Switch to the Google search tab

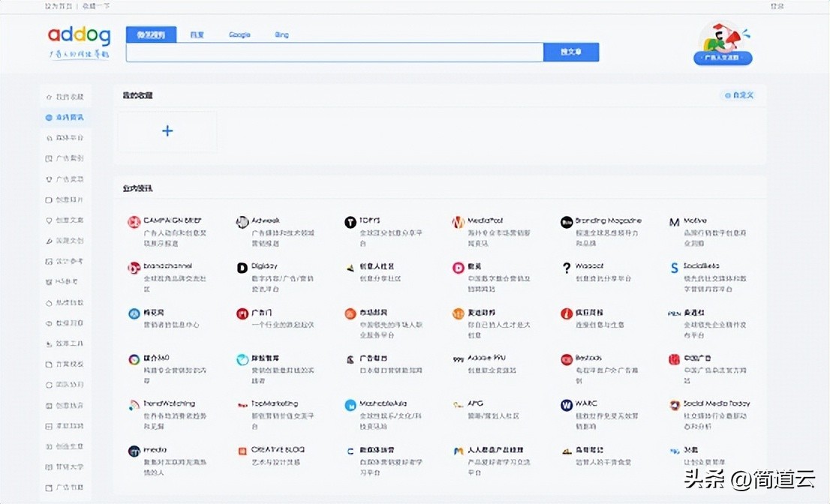pos(239,34)
